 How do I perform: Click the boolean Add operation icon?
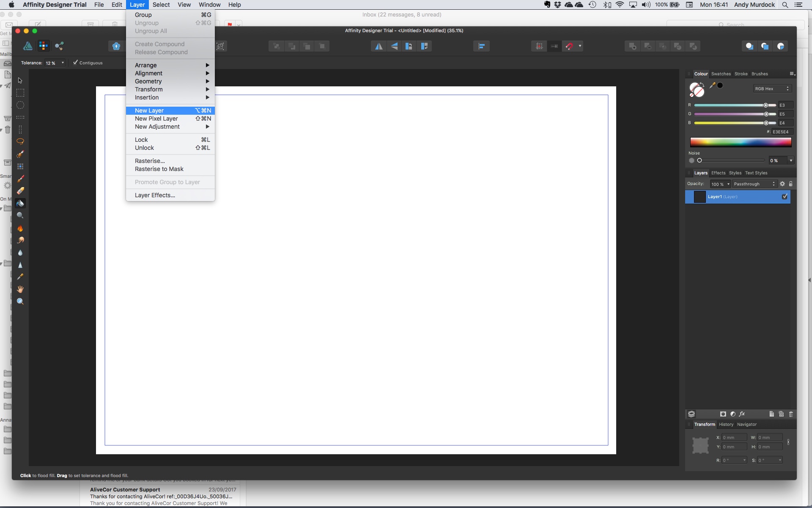633,46
